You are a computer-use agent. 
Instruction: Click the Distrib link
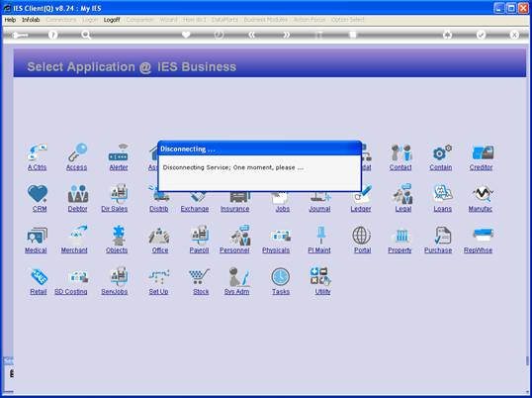pos(159,209)
